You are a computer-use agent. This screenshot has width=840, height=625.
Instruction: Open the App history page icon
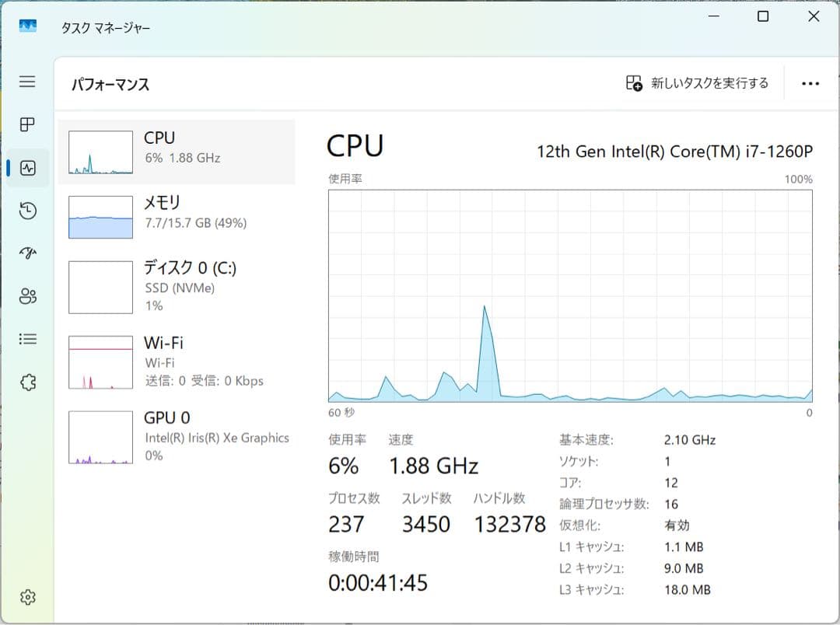point(27,211)
